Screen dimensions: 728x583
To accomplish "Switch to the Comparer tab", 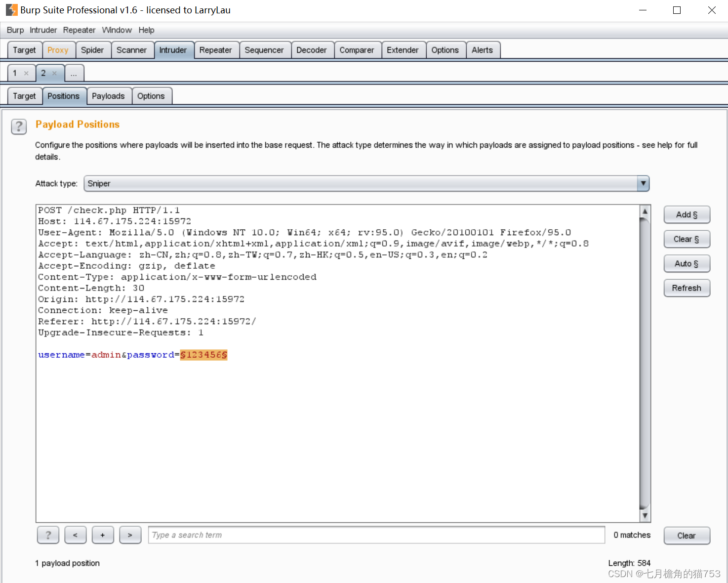I will (357, 50).
